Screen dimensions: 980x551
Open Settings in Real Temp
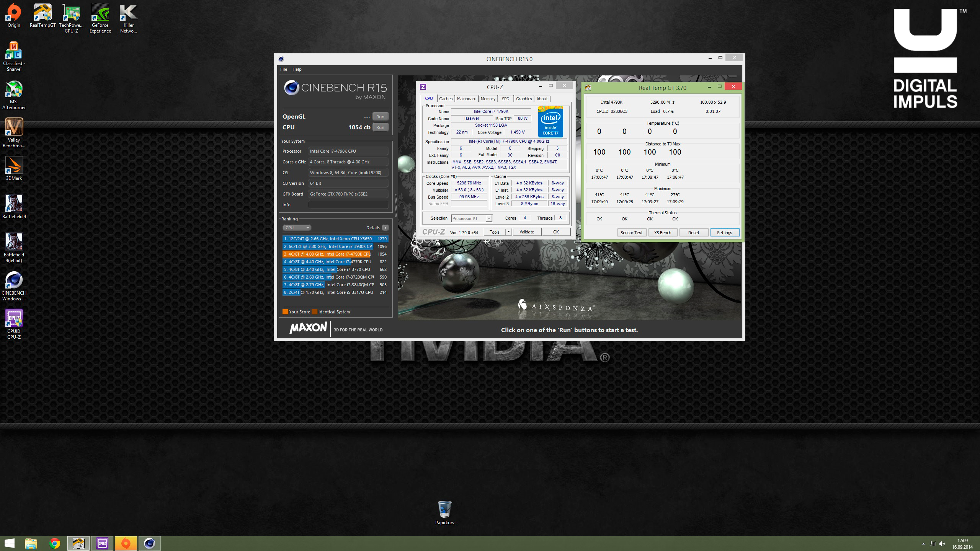[725, 233]
